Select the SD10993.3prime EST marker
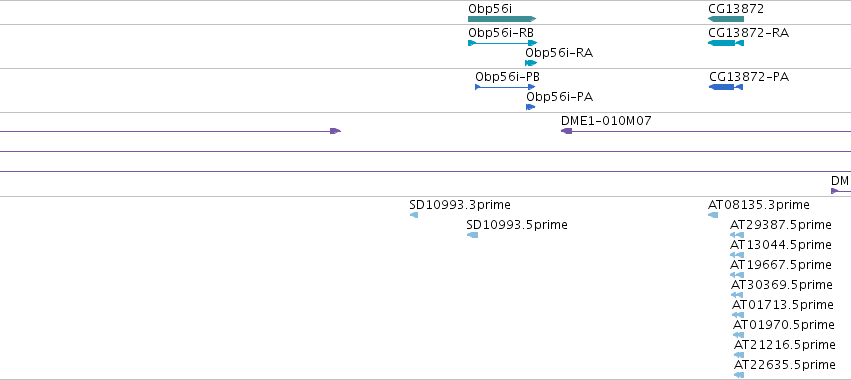 pyautogui.click(x=414, y=215)
